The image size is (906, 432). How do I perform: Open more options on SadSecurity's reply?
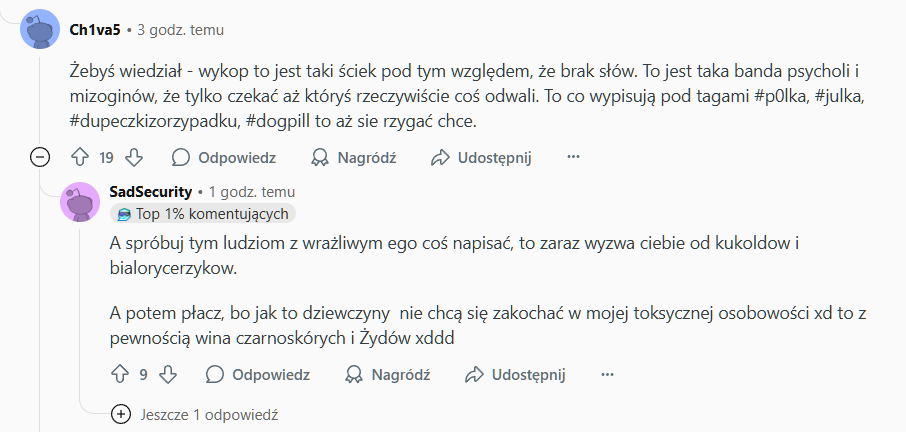(607, 374)
